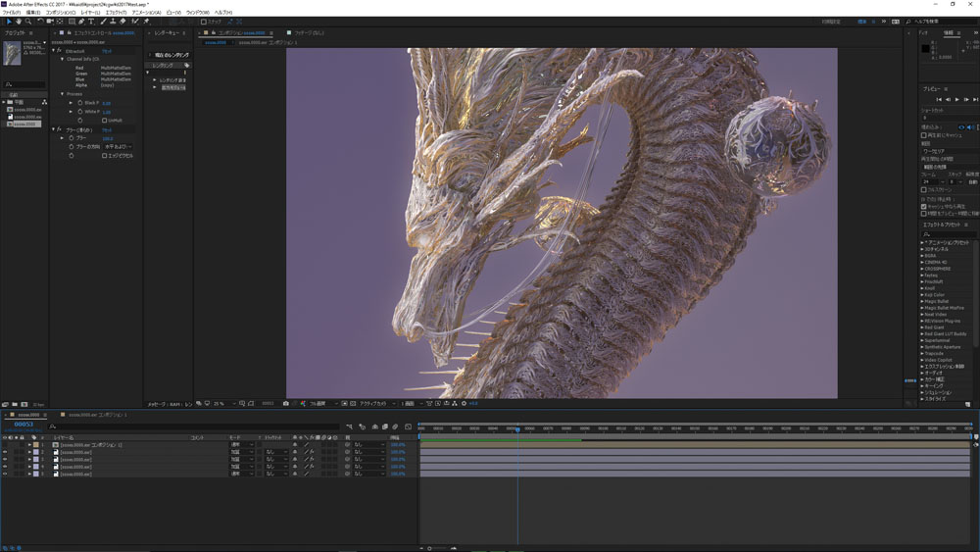Select the Puppet Pin tool
The width and height of the screenshot is (980, 552).
(x=146, y=22)
